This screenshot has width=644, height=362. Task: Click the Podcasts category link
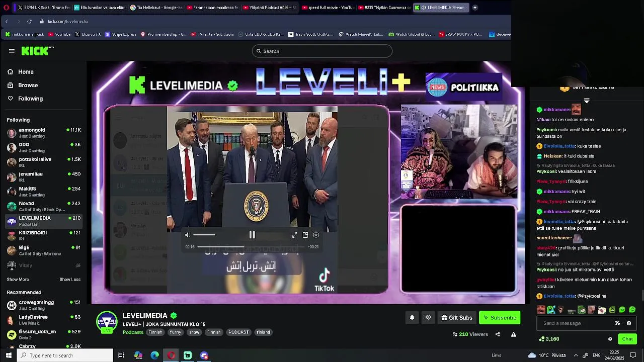pos(133,332)
